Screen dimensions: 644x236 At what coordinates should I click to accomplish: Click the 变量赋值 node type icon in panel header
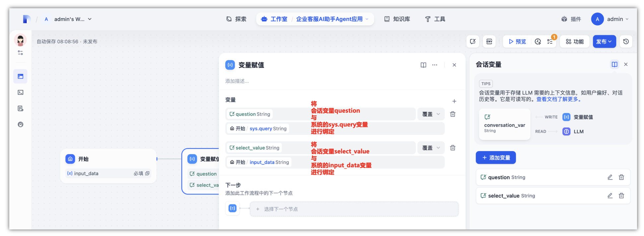[230, 65]
